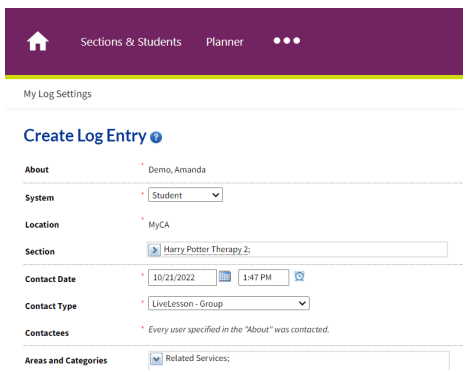Open the Contact Date calendar picker
The height and width of the screenshot is (372, 475).
pos(225,277)
